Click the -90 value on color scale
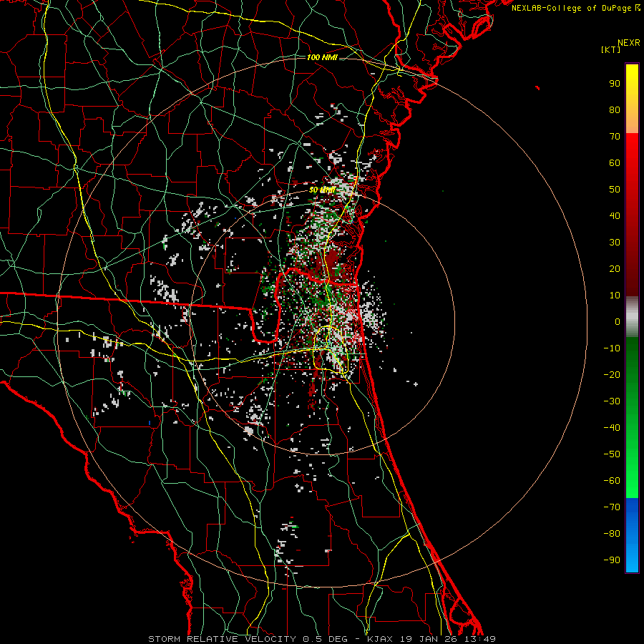The width and height of the screenshot is (644, 644). click(x=612, y=560)
